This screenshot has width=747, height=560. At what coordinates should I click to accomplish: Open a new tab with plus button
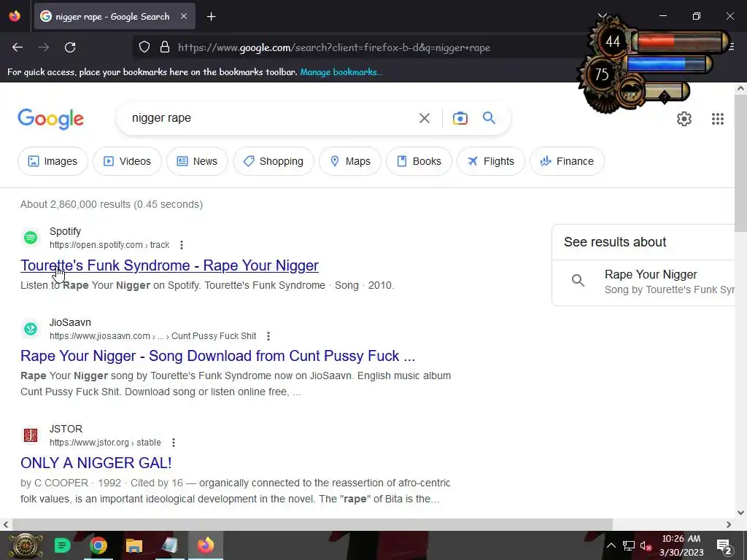tap(211, 17)
